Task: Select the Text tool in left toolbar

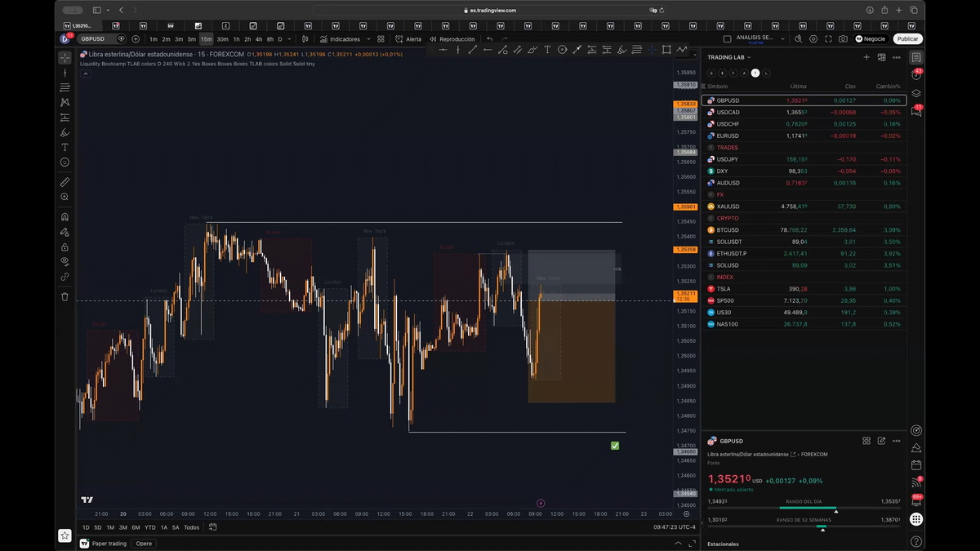Action: point(65,147)
